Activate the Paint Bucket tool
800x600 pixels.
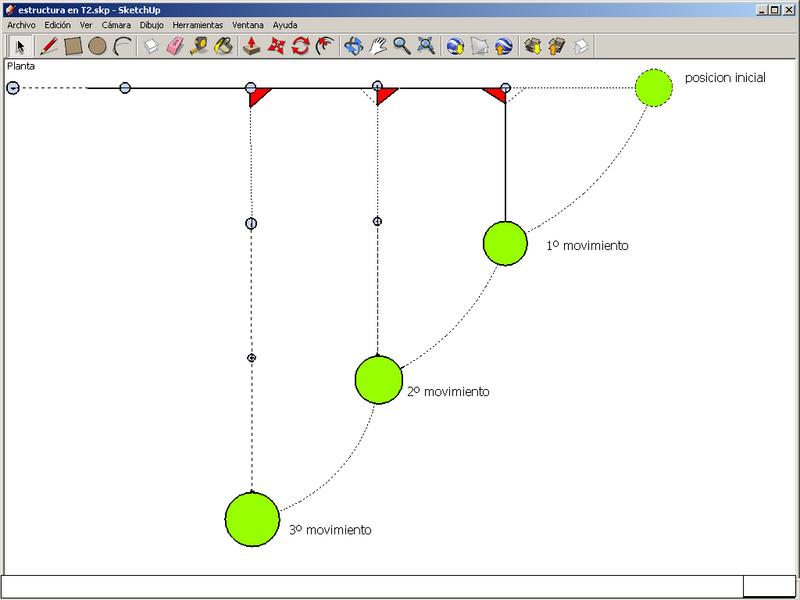224,46
